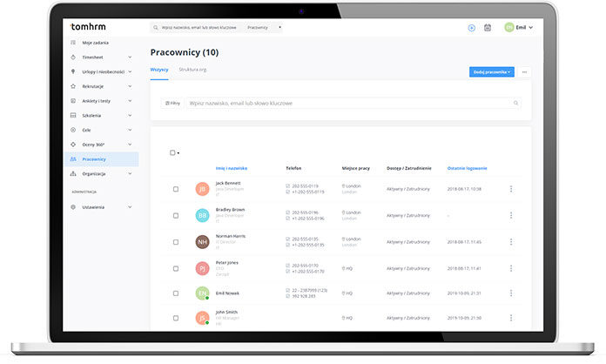
Task: Click Bradley Brown's avatar icon
Action: (x=203, y=215)
